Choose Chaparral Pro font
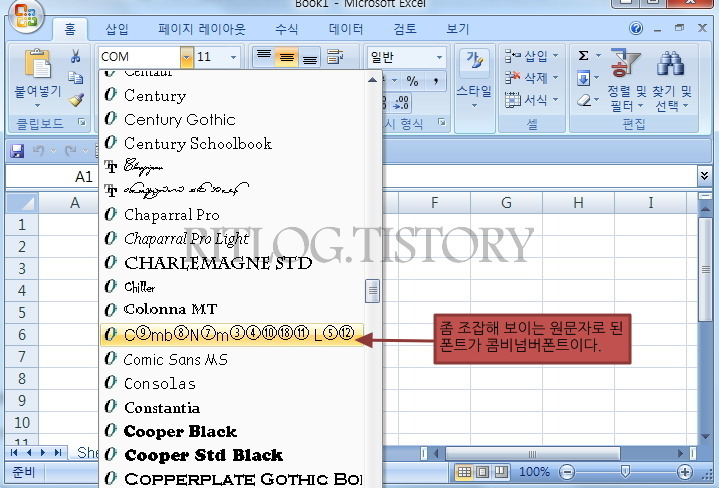Screen dimensions: 719x488 click(x=232, y=215)
